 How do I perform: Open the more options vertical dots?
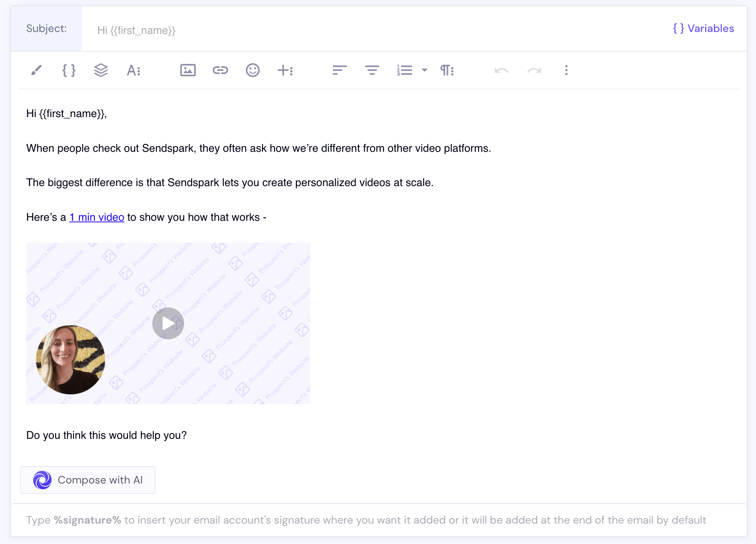[566, 70]
